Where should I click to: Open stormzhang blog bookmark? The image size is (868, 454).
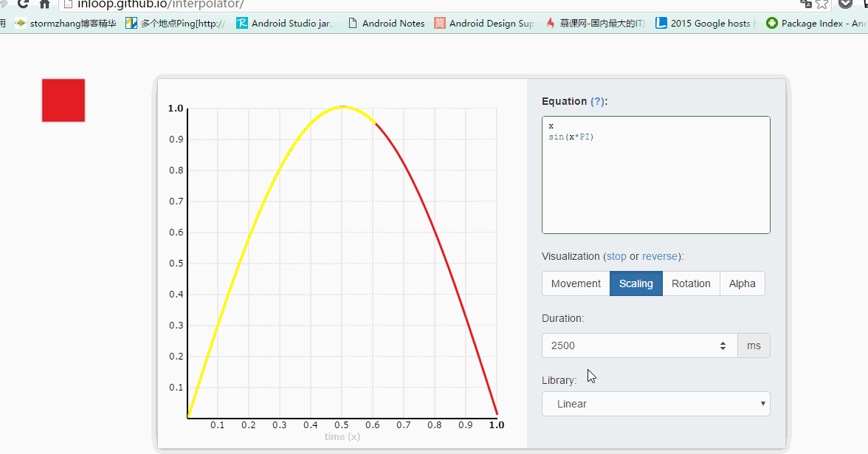(66, 24)
